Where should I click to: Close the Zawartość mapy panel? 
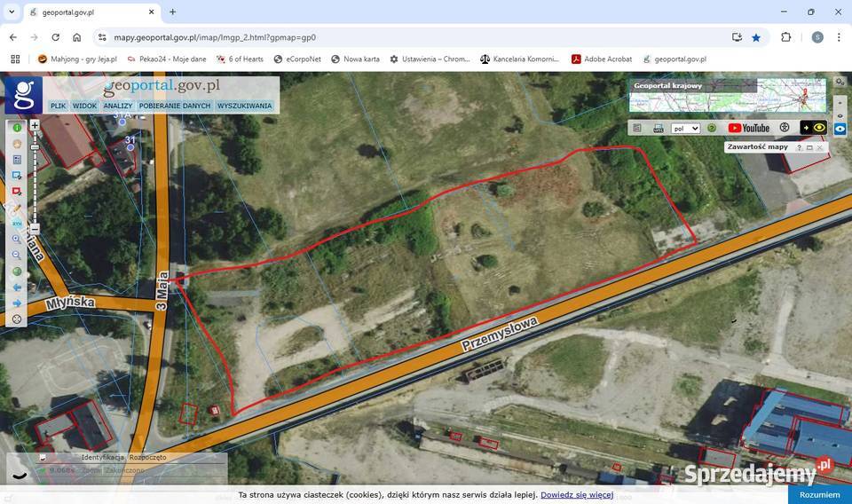point(819,147)
